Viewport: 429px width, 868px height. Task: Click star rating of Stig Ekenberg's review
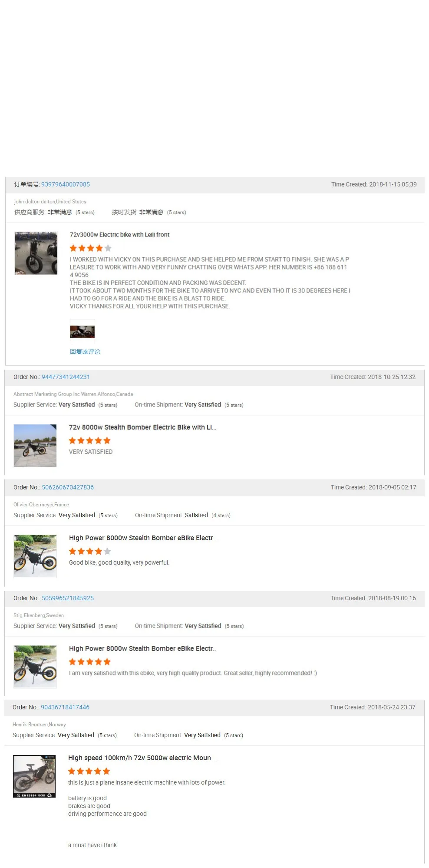(x=90, y=662)
